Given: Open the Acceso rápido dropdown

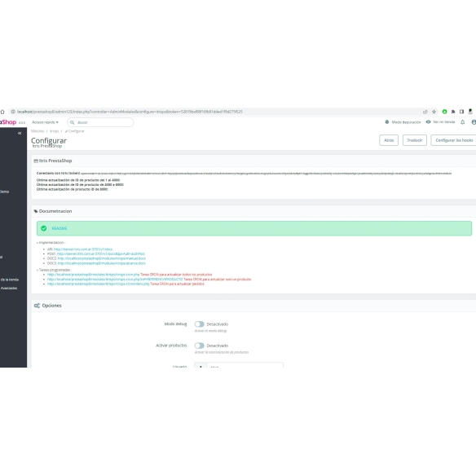Looking at the screenshot, I should tap(45, 122).
